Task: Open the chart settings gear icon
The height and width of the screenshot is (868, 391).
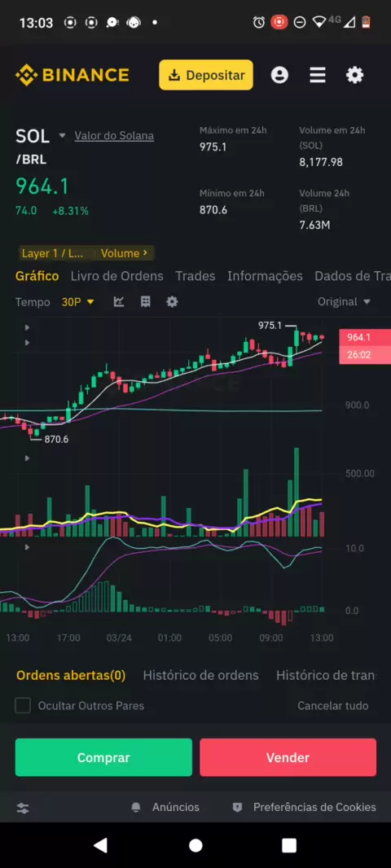Action: 172,302
